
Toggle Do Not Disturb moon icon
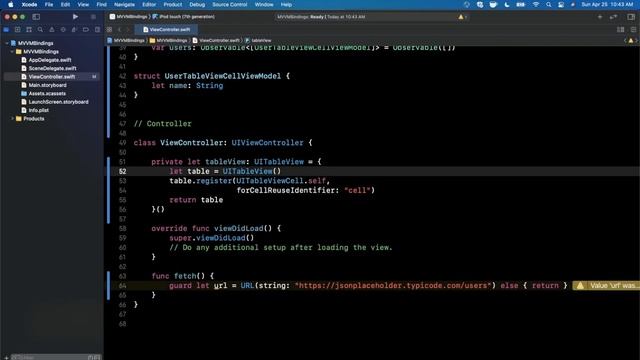click(x=507, y=4)
